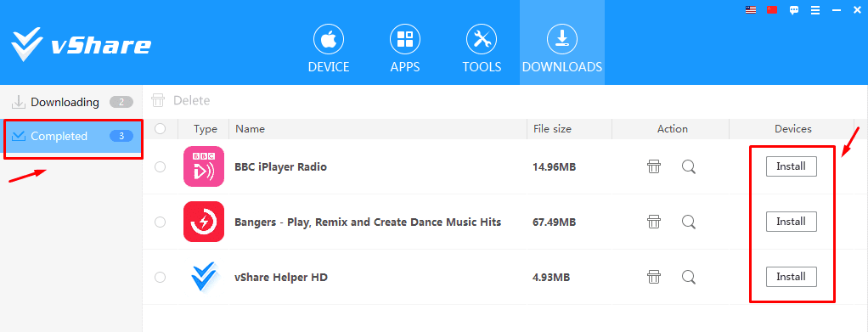Locate Bangers file with magnifier icon
Image resolution: width=868 pixels, height=332 pixels.
pos(689,222)
